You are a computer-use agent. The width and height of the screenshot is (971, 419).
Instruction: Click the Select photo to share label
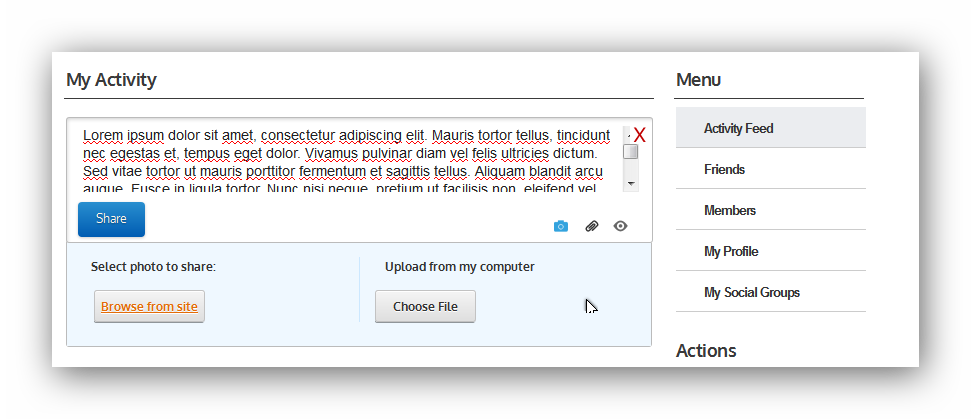click(153, 267)
